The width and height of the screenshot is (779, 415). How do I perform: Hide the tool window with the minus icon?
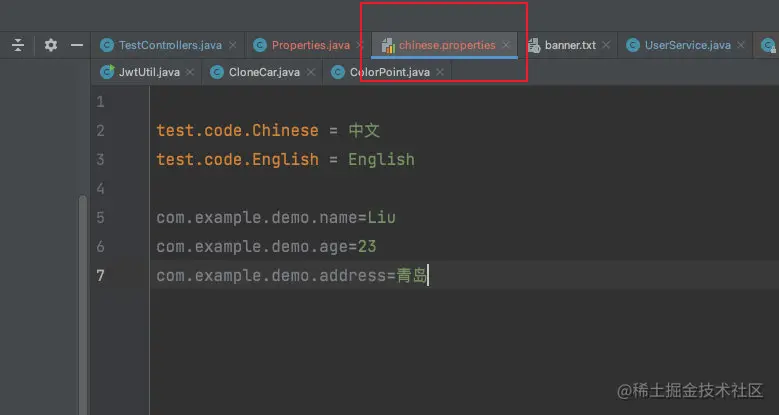[x=77, y=45]
